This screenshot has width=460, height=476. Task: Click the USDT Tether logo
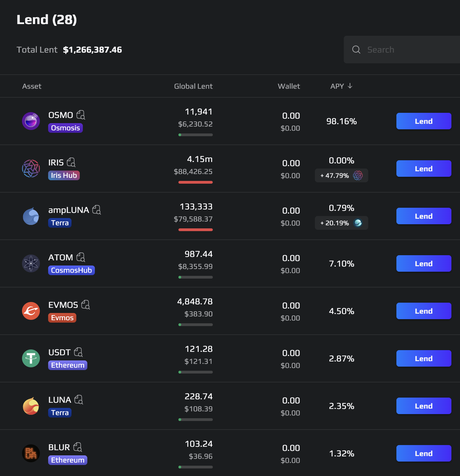(31, 358)
